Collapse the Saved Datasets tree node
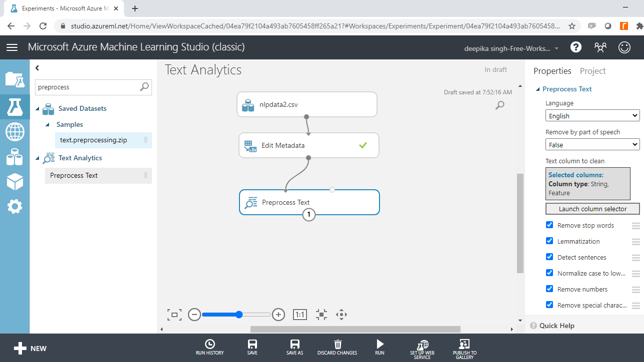644x362 pixels. point(37,109)
